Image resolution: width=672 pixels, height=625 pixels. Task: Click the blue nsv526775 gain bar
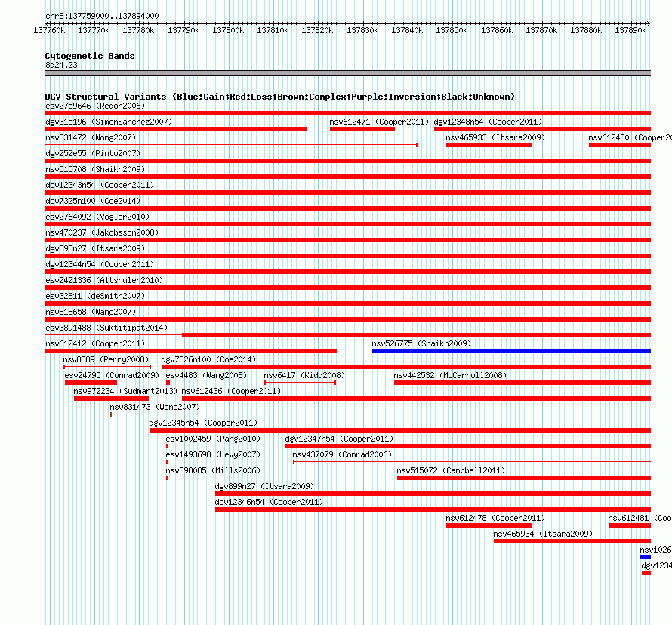(x=511, y=351)
